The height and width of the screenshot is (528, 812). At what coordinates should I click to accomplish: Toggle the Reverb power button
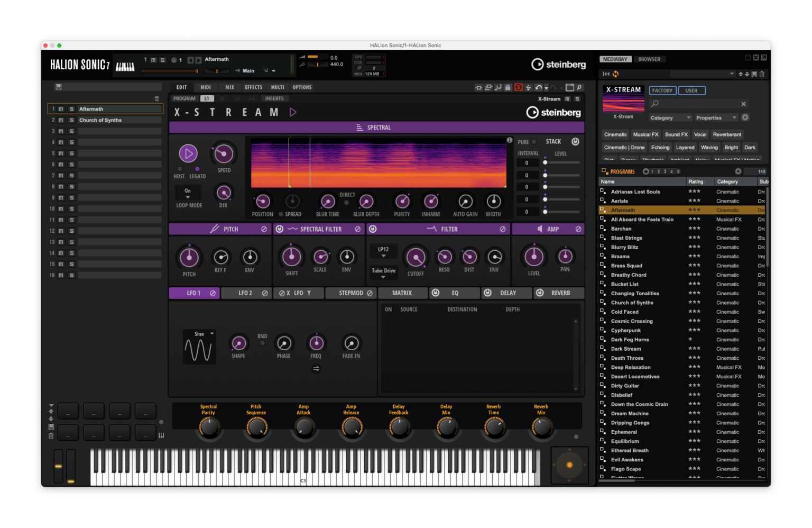coord(540,293)
